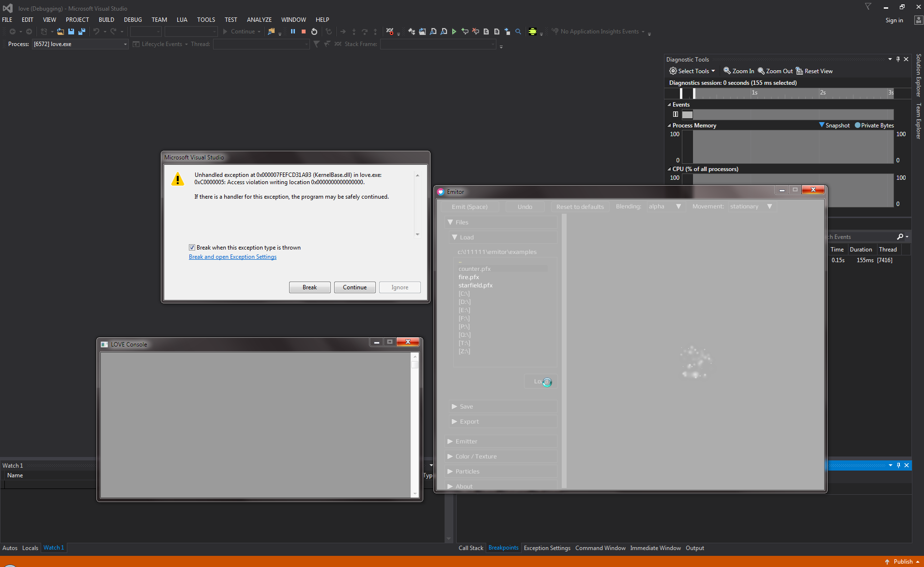The image size is (924, 567).
Task: Click Sign in link
Action: tap(894, 20)
